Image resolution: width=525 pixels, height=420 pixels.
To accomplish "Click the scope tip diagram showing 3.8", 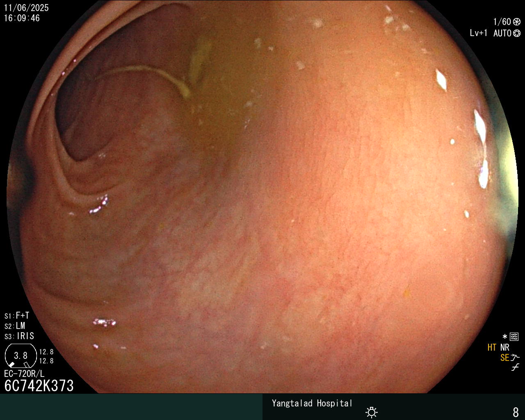I will 21,355.
